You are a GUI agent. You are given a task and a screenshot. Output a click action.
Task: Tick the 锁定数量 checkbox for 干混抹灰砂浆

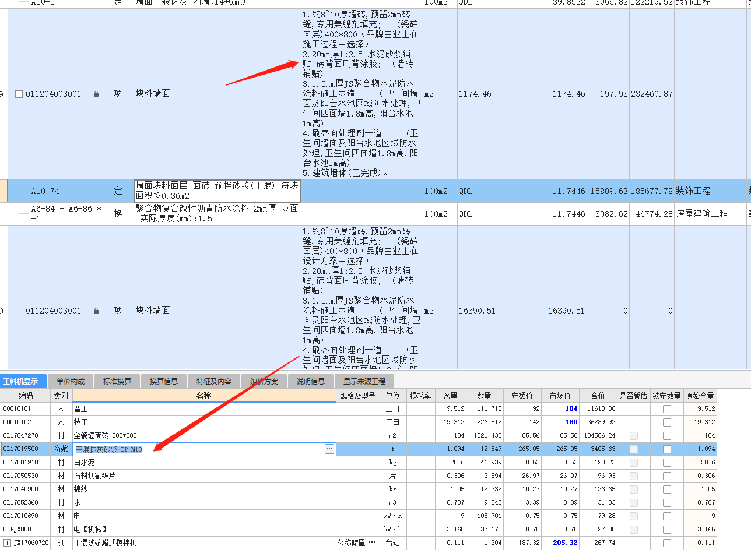tap(667, 449)
